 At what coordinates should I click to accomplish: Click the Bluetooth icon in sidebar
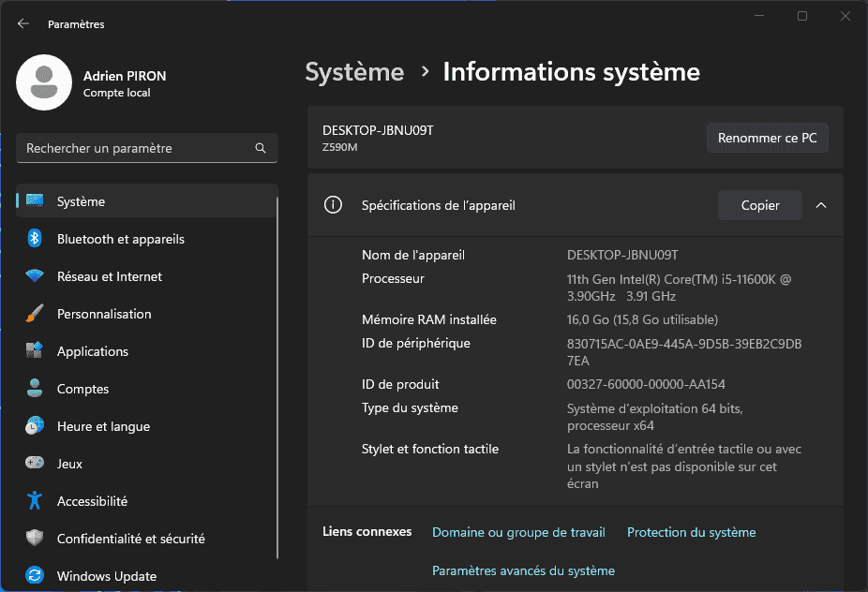(x=35, y=239)
